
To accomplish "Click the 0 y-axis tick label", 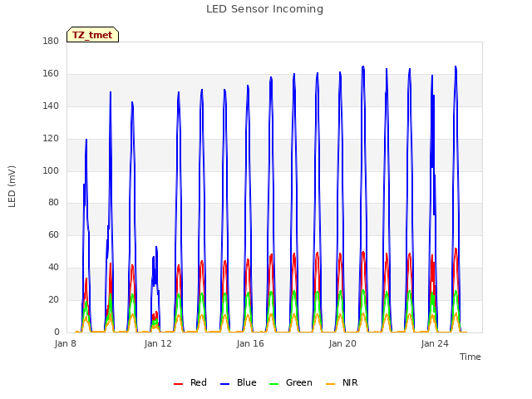I will point(57,332).
